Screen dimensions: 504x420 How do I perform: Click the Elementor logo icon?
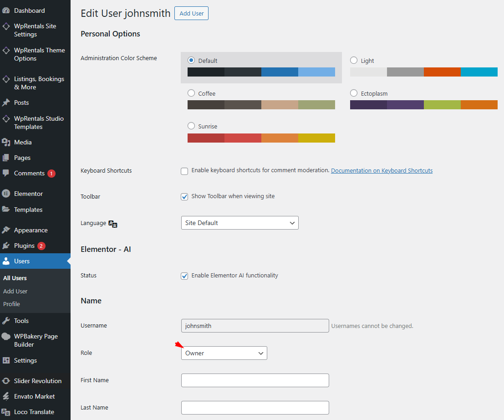[6, 194]
